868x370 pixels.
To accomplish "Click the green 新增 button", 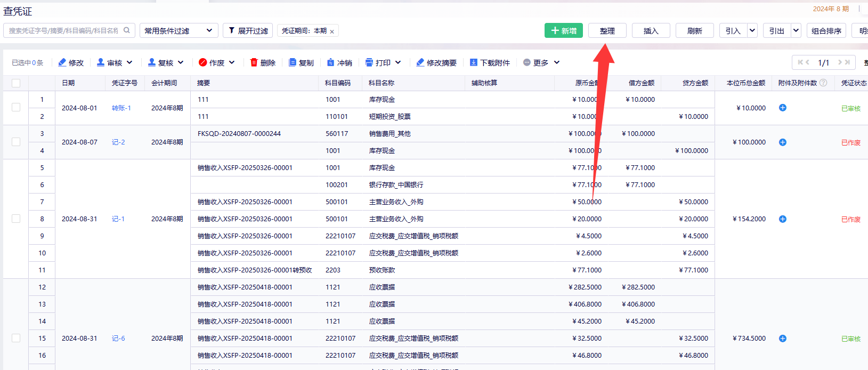I will pyautogui.click(x=564, y=30).
